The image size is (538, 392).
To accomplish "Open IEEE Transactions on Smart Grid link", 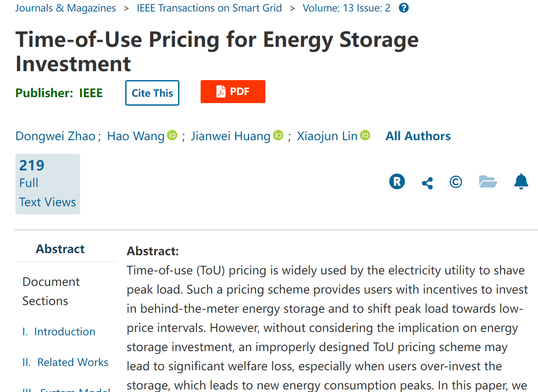I will point(209,8).
